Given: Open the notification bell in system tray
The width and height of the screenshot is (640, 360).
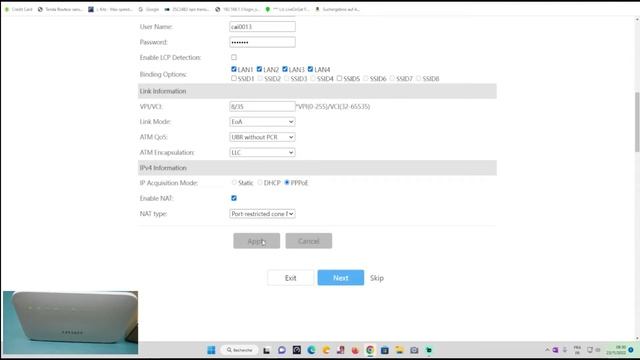Looking at the screenshot, I should [631, 350].
